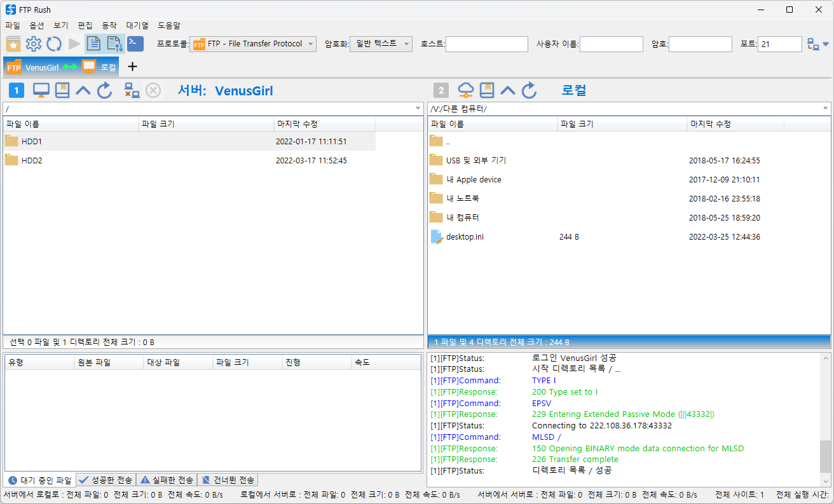The height and width of the screenshot is (504, 834).
Task: Open the 동작 menu
Action: click(x=109, y=25)
